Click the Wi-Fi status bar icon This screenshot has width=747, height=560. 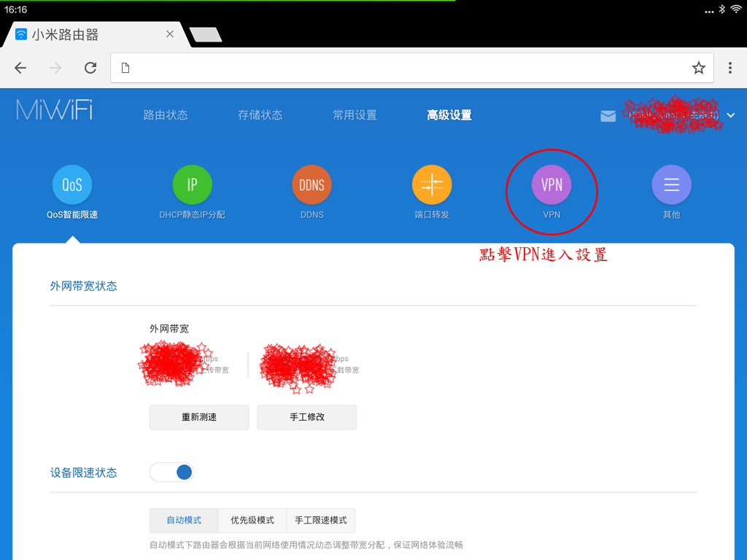click(736, 9)
